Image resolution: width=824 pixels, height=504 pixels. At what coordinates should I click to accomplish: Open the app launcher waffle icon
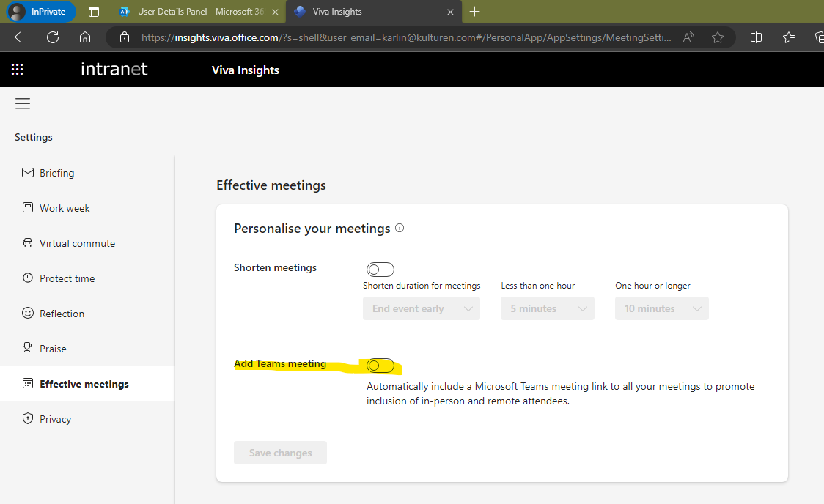[x=18, y=70]
